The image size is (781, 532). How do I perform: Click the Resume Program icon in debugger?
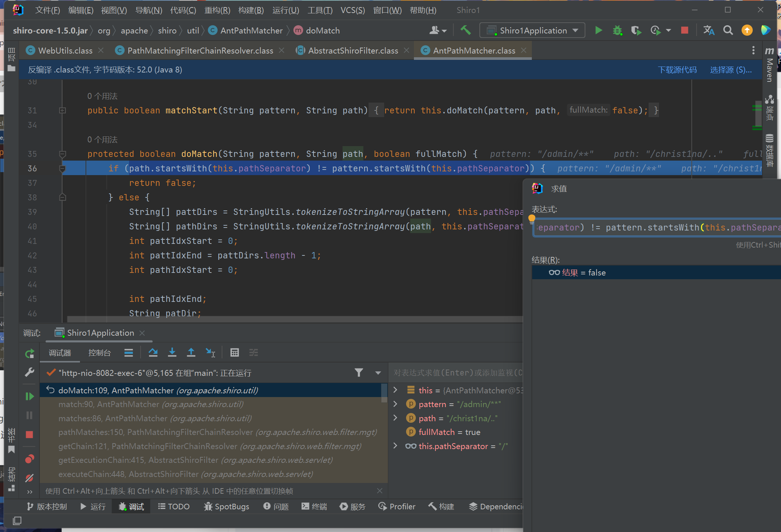(x=30, y=396)
